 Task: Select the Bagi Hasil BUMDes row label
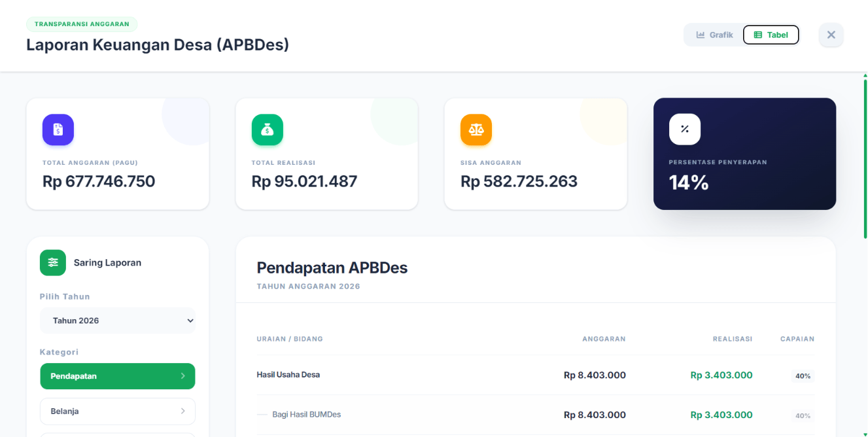click(x=306, y=415)
